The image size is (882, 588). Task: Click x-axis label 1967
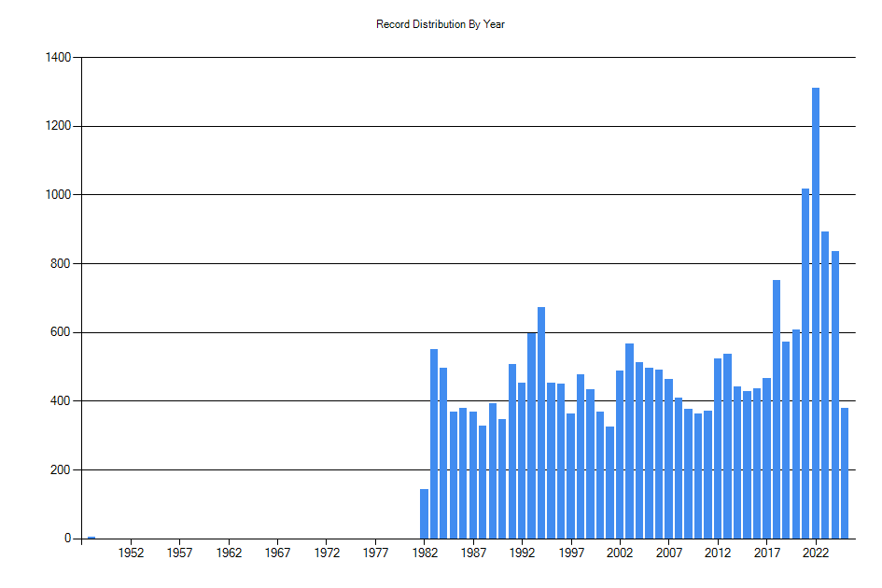pyautogui.click(x=277, y=553)
